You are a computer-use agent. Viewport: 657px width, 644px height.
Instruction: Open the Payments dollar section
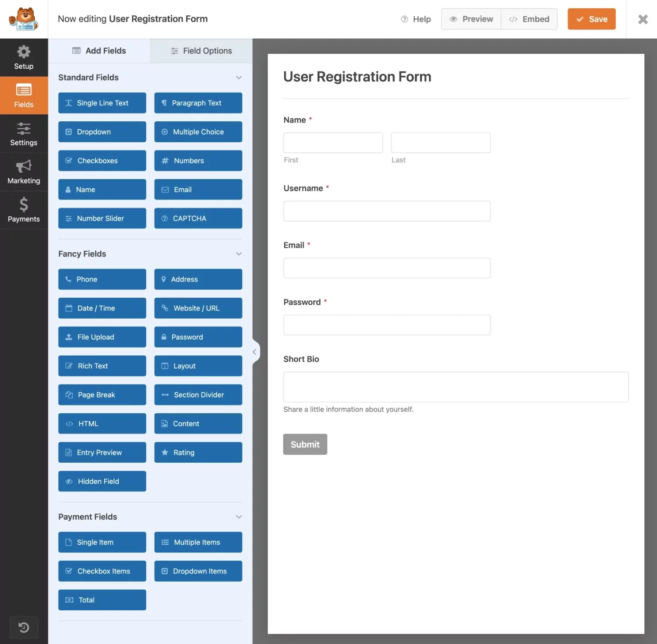coord(24,210)
